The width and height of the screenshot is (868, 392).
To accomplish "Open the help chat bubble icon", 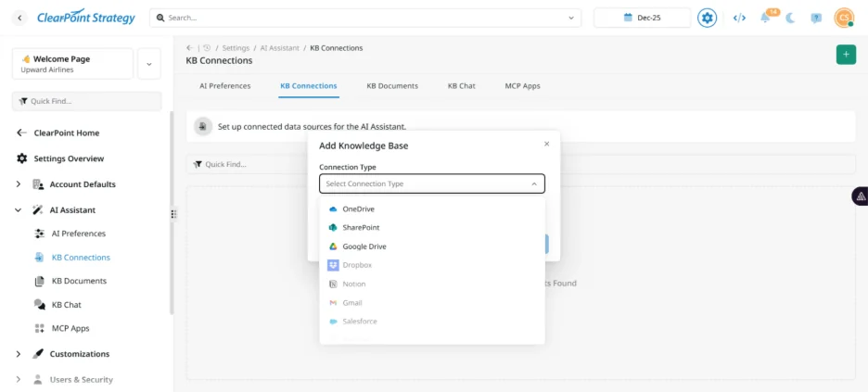I will click(x=816, y=18).
